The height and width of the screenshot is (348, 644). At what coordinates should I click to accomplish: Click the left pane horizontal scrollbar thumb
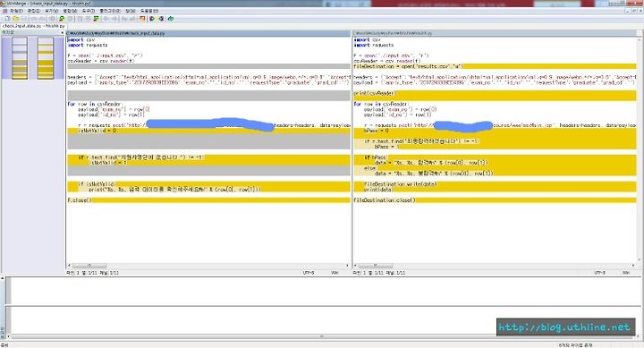(x=89, y=266)
